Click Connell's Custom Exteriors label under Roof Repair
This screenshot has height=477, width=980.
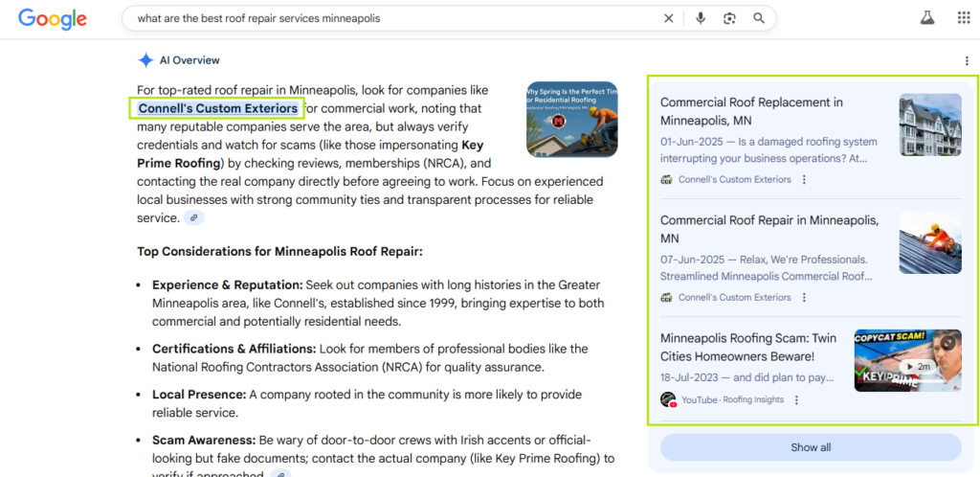734,298
